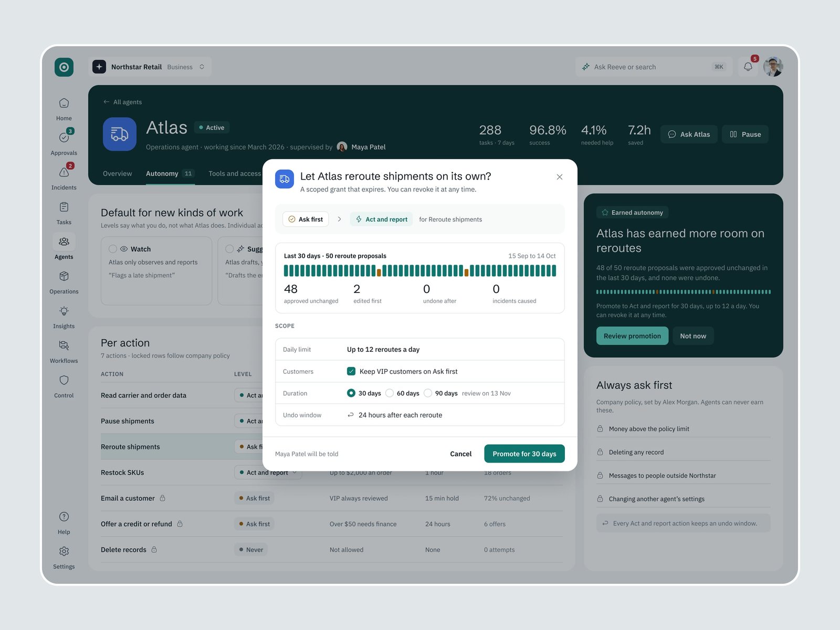The width and height of the screenshot is (840, 630).
Task: Open Reroute shipments level dropdown
Action: pos(249,447)
